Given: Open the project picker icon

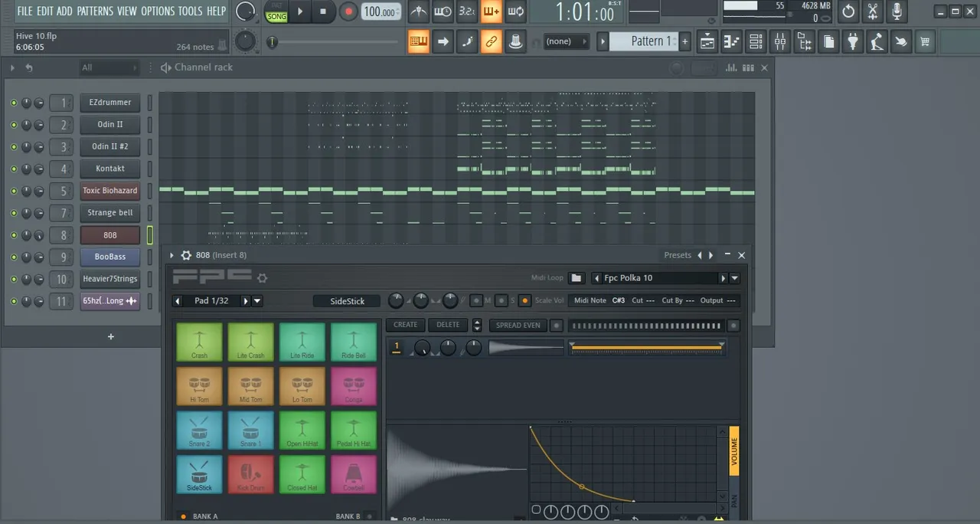Looking at the screenshot, I should (828, 41).
